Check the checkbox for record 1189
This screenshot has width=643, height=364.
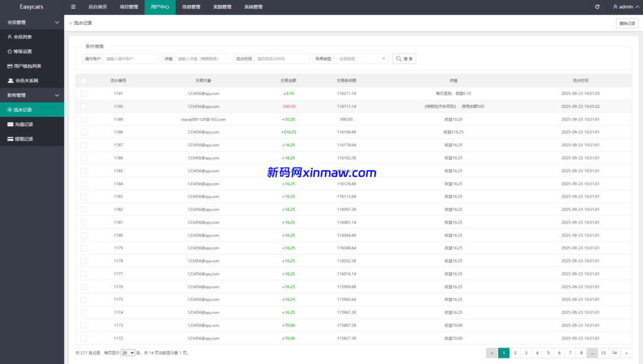pyautogui.click(x=84, y=119)
